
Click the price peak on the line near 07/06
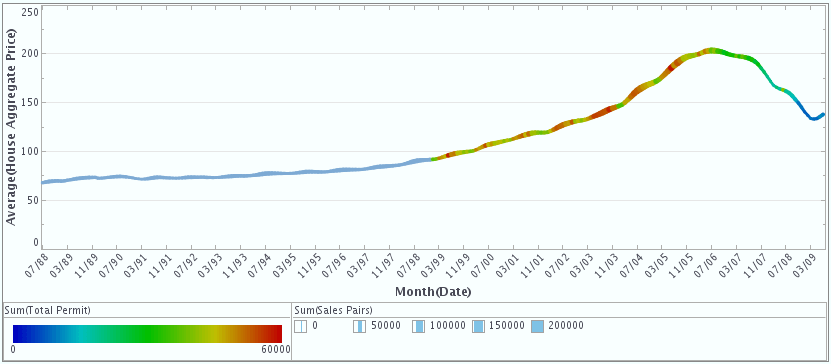pyautogui.click(x=712, y=50)
